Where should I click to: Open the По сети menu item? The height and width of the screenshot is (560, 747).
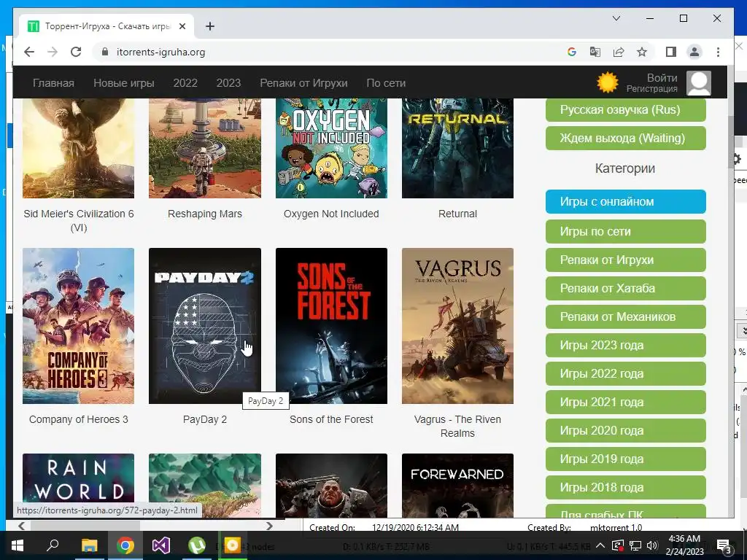[386, 83]
